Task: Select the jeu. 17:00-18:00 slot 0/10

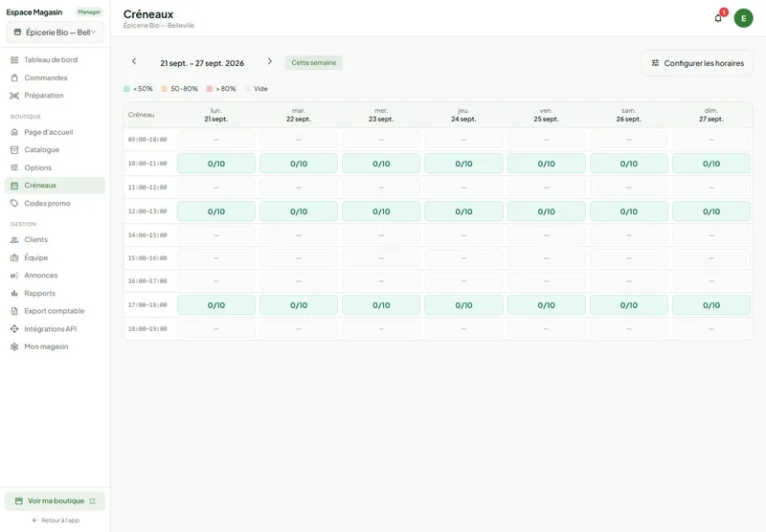Action: pos(463,305)
